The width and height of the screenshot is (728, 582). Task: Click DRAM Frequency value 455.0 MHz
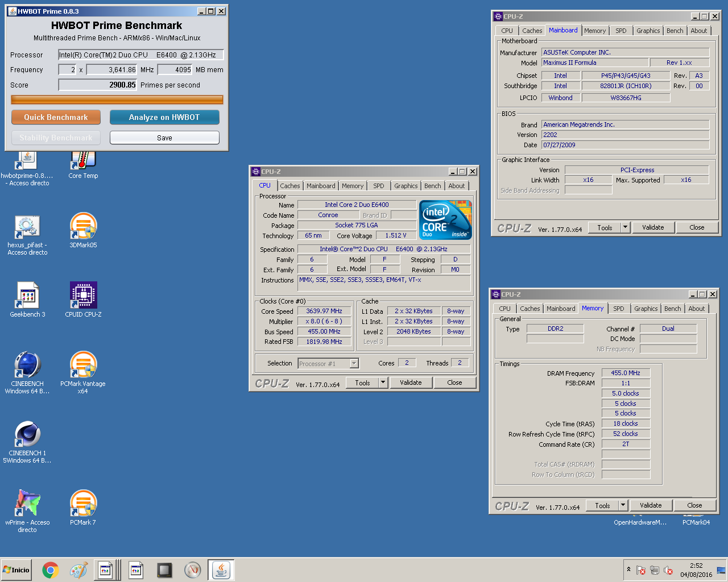(x=626, y=373)
